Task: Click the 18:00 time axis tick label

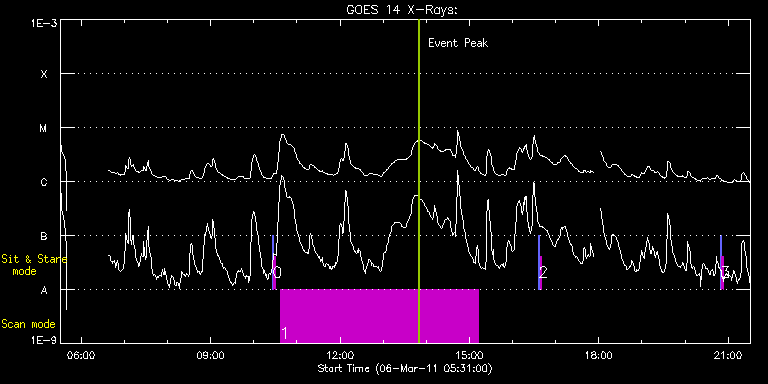Action: click(x=599, y=354)
